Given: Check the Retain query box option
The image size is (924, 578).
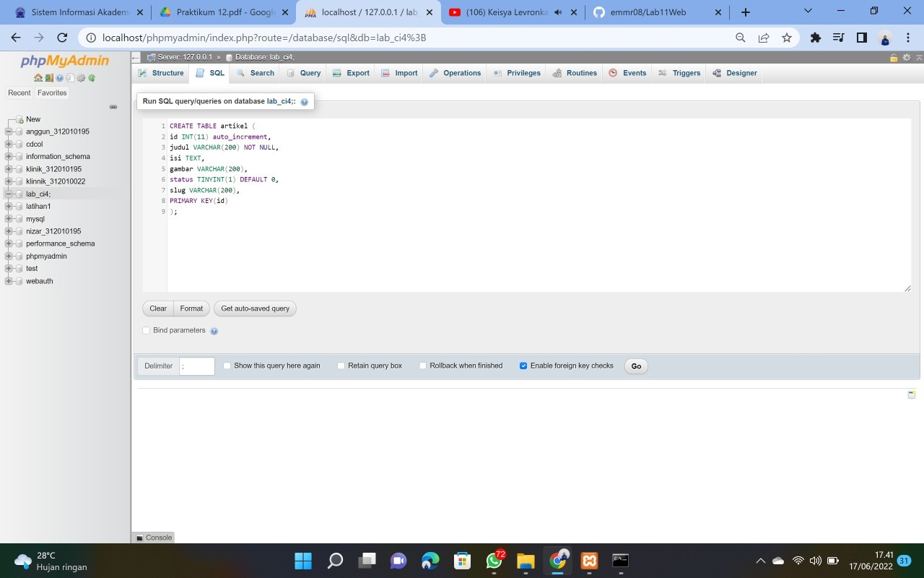Looking at the screenshot, I should [x=340, y=366].
